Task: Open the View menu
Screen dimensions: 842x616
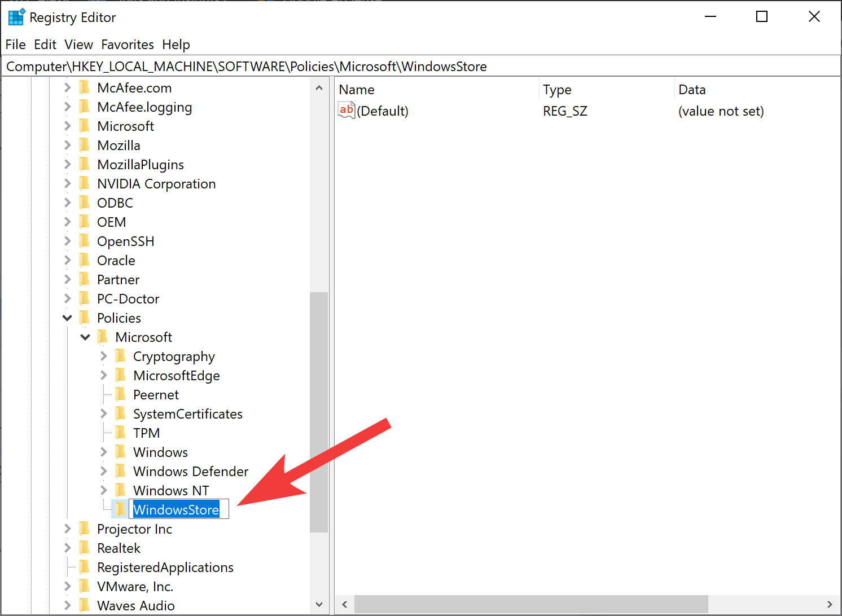Action: [78, 45]
